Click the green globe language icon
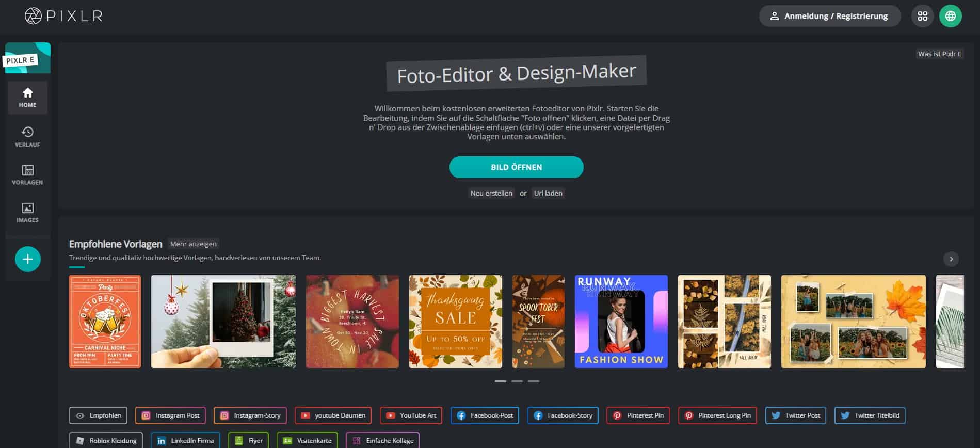This screenshot has height=448, width=980. [950, 16]
